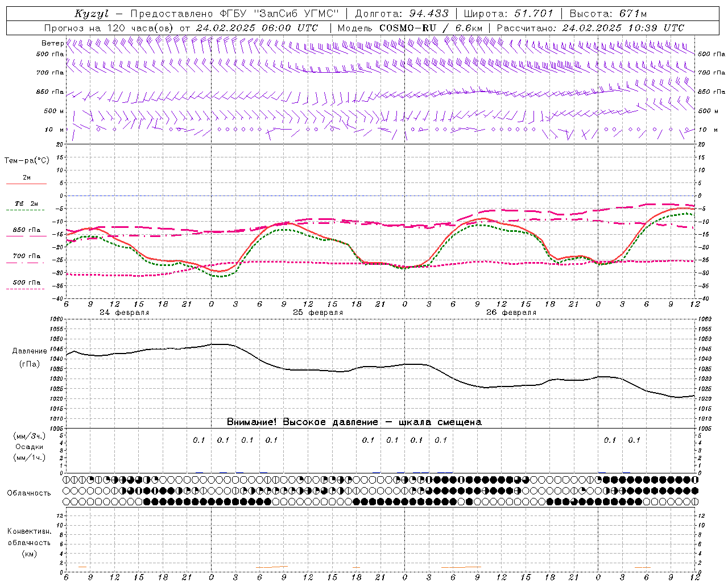Click the 'Td 2м' dew point legend entry
The height and width of the screenshot is (582, 728).
pyautogui.click(x=27, y=203)
